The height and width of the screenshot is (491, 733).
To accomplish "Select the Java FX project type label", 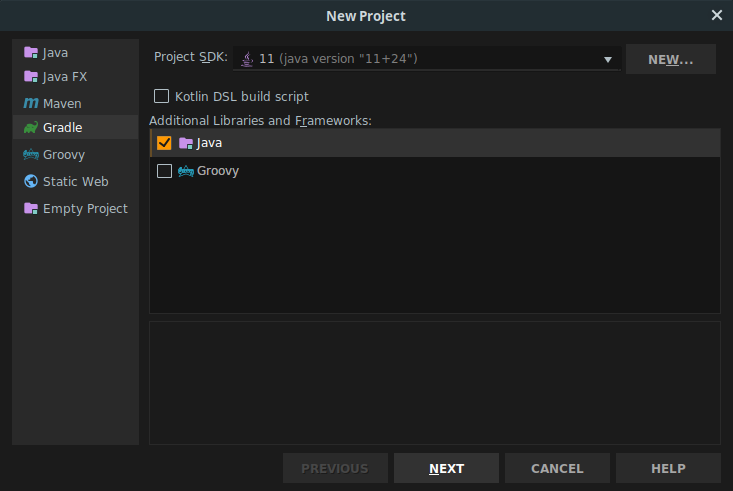I will pyautogui.click(x=65, y=77).
